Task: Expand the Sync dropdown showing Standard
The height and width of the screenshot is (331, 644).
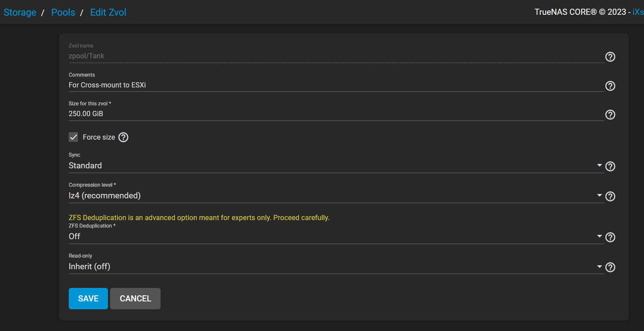Action: (x=336, y=166)
